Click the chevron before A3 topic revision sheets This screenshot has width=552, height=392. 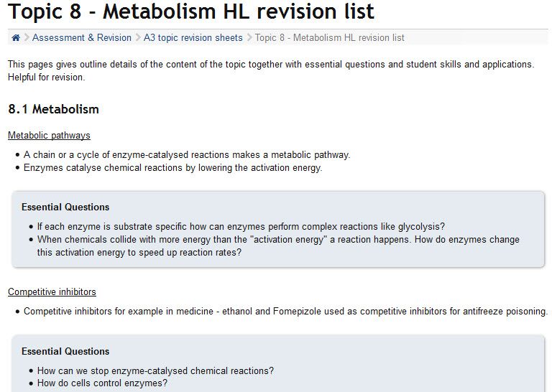coord(138,38)
